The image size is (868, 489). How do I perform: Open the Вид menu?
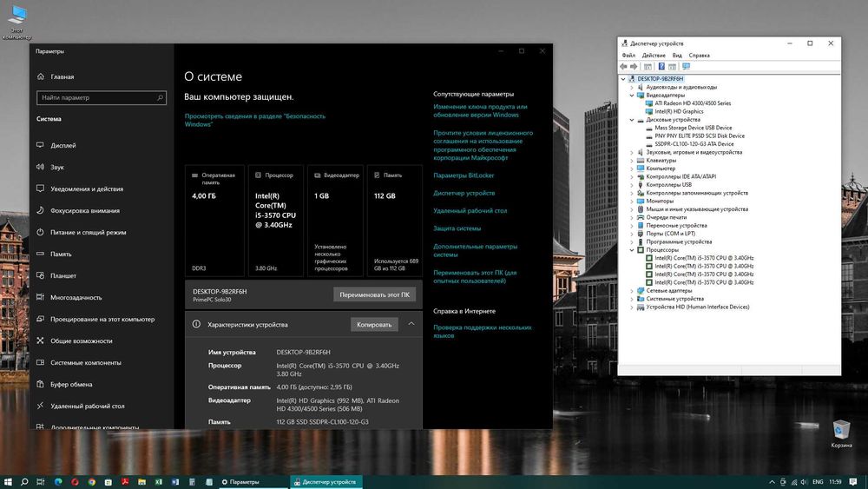point(677,56)
